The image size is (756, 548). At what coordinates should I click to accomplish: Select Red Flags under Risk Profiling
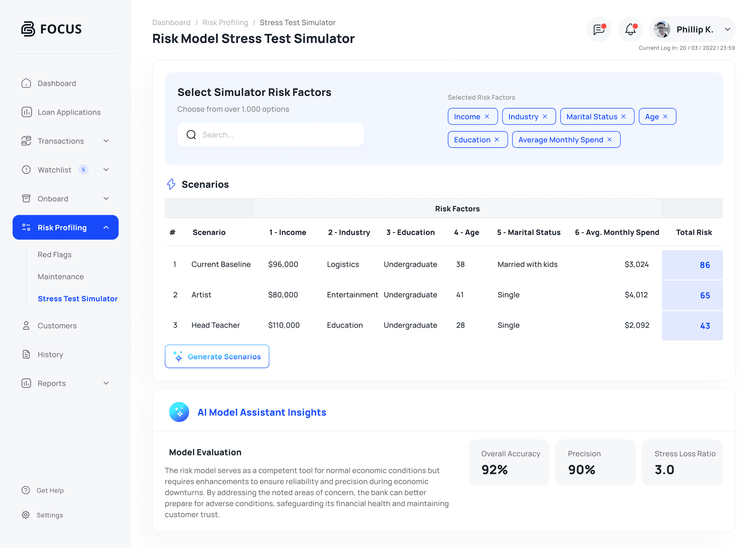[55, 254]
